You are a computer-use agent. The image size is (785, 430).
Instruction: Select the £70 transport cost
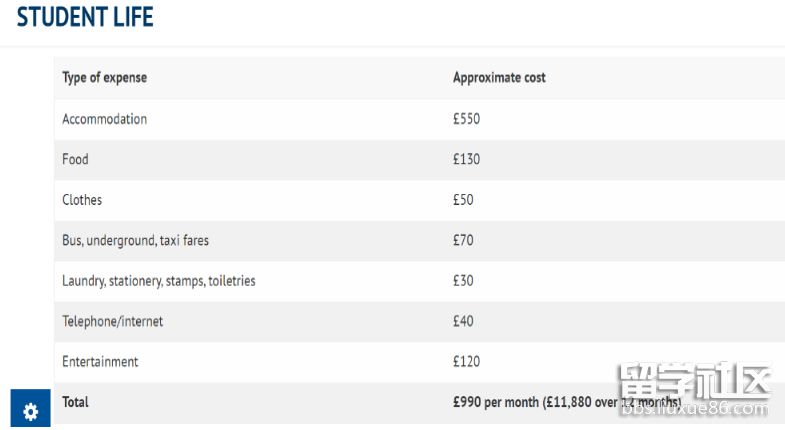463,240
